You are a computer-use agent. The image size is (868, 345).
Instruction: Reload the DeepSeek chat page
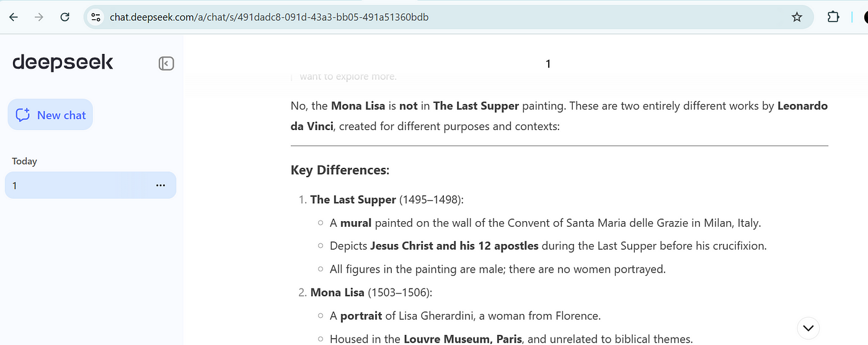[64, 17]
